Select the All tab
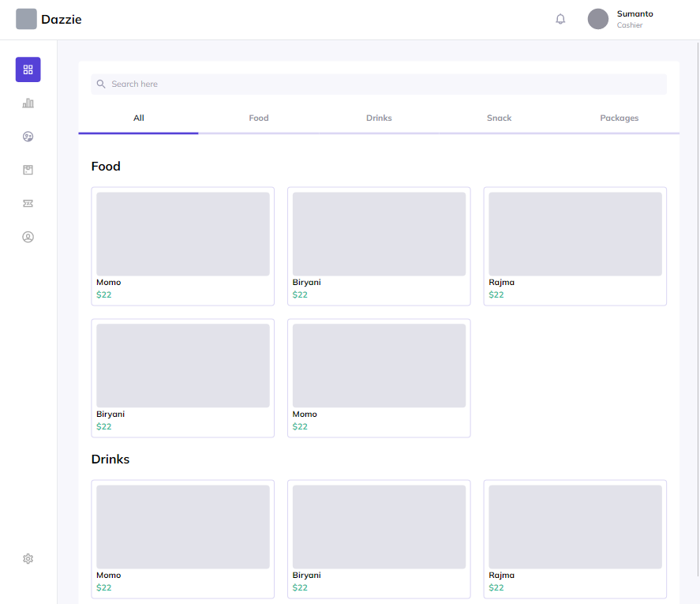Image resolution: width=700 pixels, height=604 pixels. 138,118
